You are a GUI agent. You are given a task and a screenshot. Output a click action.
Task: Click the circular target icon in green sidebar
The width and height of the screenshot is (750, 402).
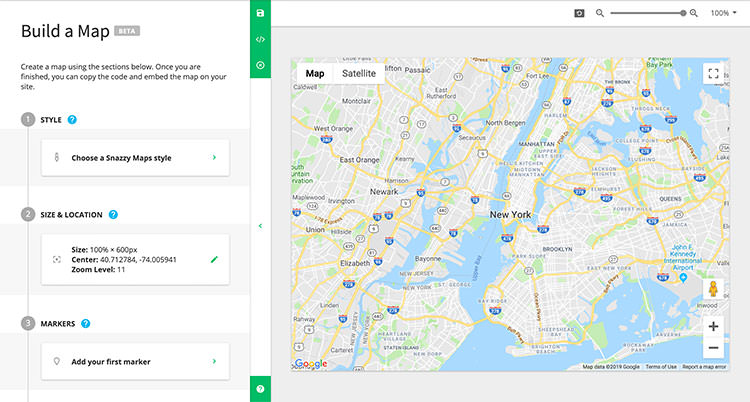260,65
